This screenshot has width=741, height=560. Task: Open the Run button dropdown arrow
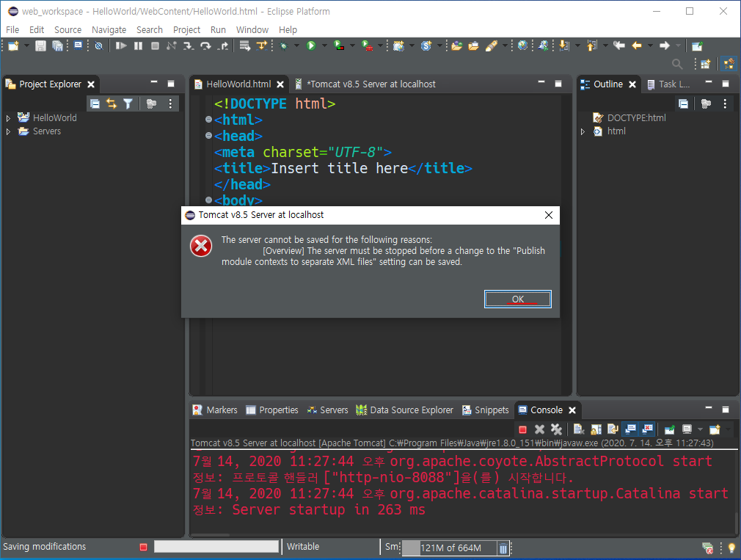324,46
